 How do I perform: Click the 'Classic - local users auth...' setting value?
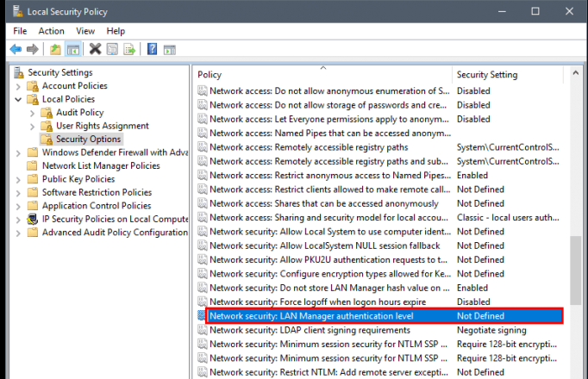click(x=508, y=218)
